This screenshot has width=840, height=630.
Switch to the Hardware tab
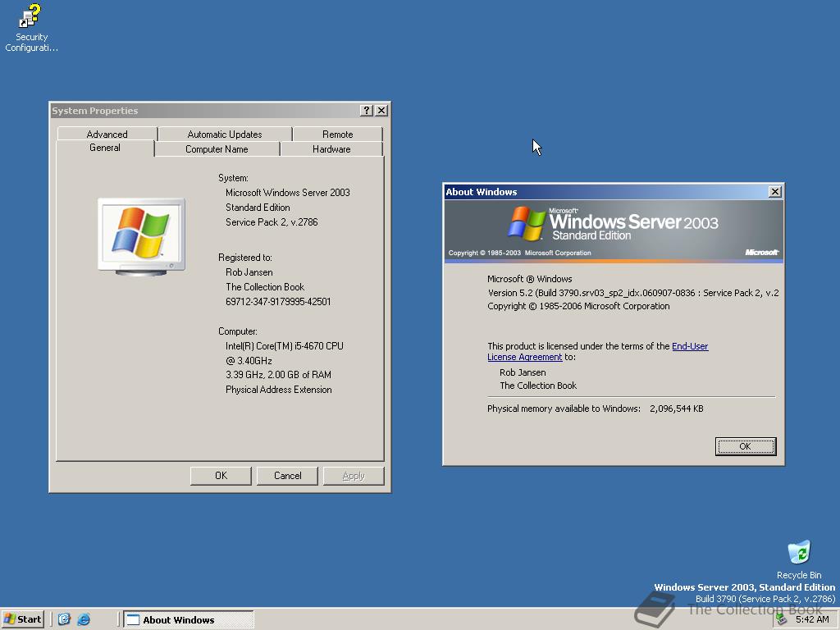[331, 149]
